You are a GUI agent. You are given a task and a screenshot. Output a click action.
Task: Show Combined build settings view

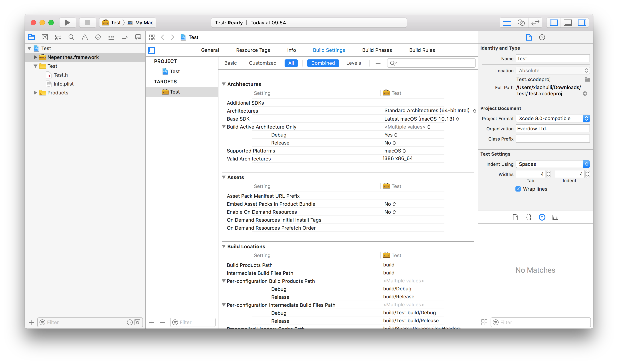coord(323,63)
